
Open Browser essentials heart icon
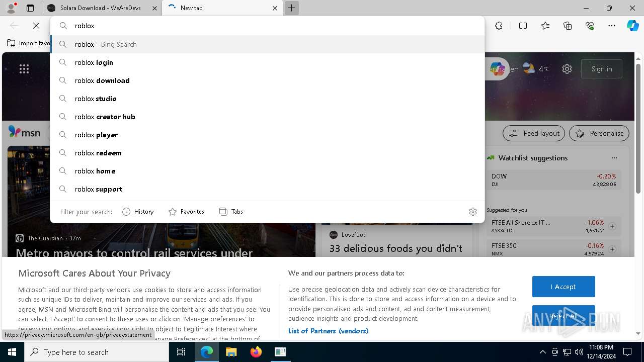coord(590,26)
